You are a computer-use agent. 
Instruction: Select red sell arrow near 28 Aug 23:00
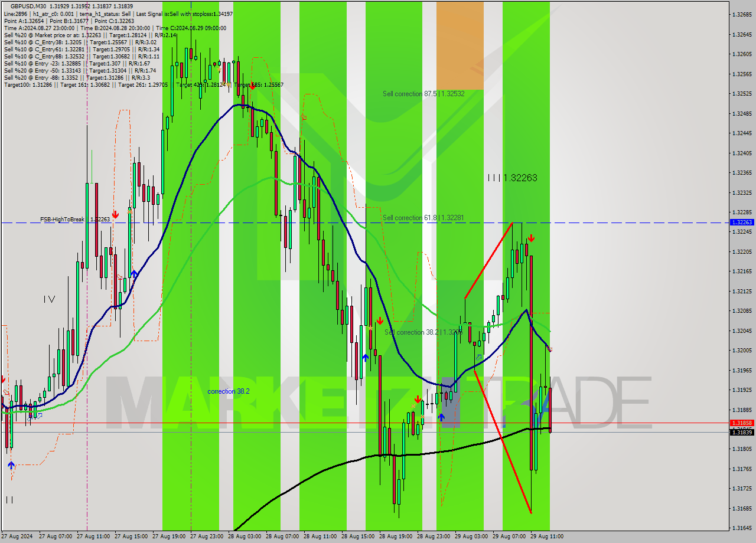(x=418, y=400)
